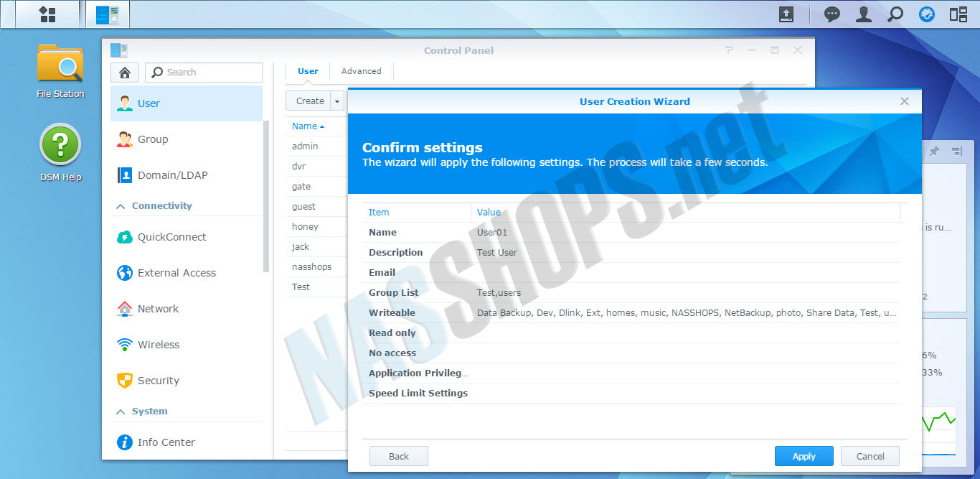980x479 pixels.
Task: Select the Test user row
Action: tap(315, 287)
